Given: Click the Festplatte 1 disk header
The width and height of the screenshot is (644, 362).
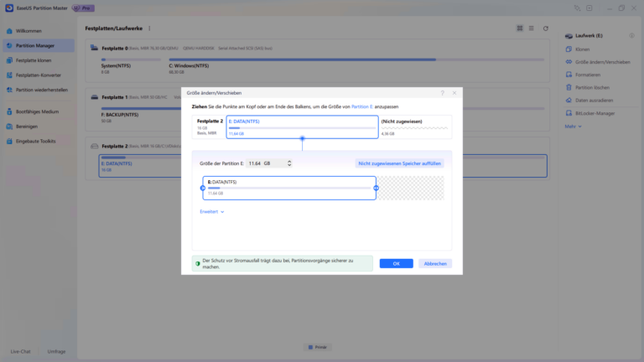Looking at the screenshot, I should 136,97.
